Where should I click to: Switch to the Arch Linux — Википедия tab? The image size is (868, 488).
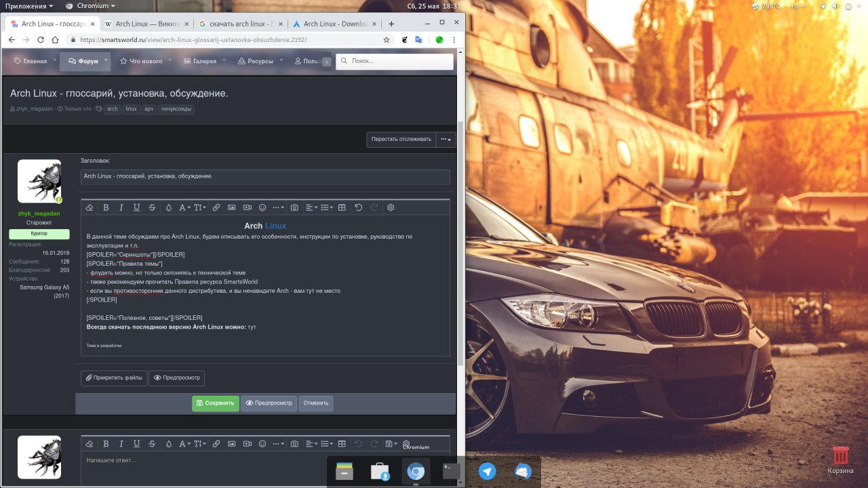(x=146, y=24)
